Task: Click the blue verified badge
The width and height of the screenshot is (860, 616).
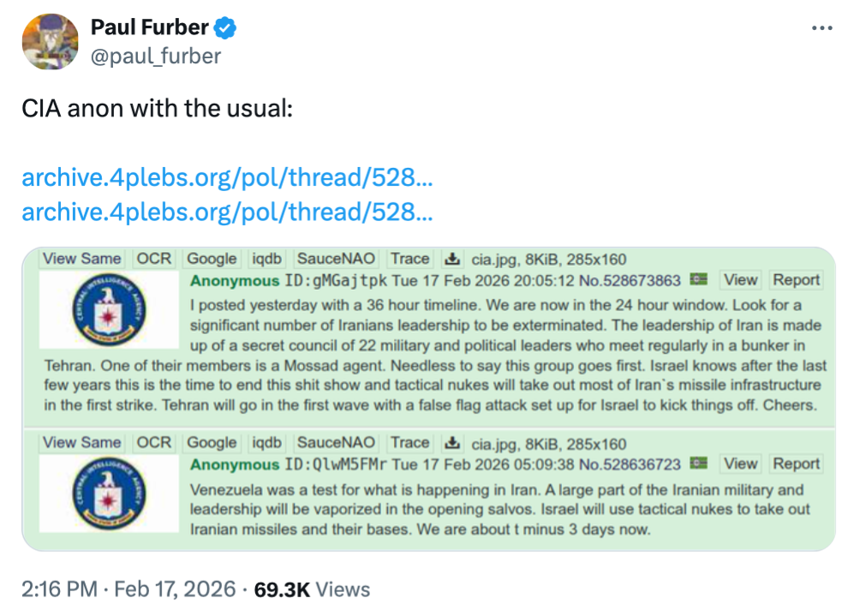Action: (x=225, y=28)
